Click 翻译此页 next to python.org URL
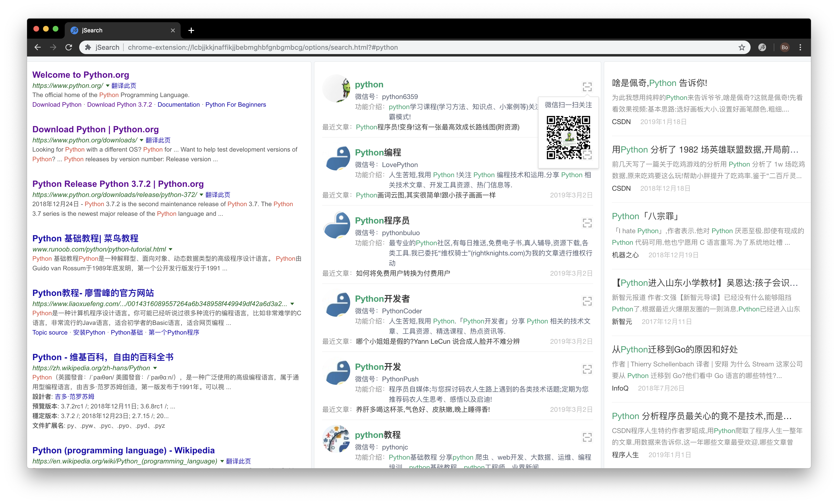The height and width of the screenshot is (504, 838). 124,86
